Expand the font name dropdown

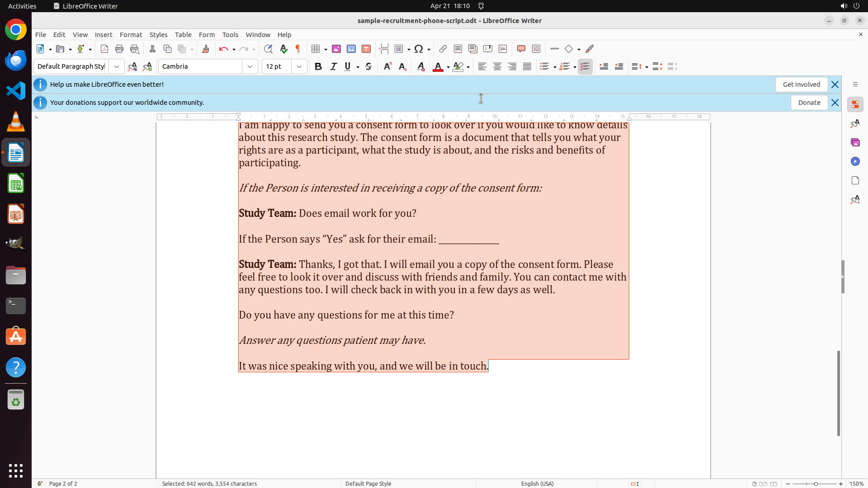[250, 66]
